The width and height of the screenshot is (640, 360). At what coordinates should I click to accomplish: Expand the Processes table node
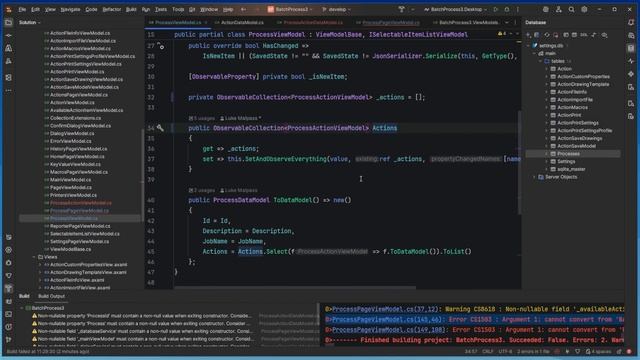pyautogui.click(x=547, y=154)
